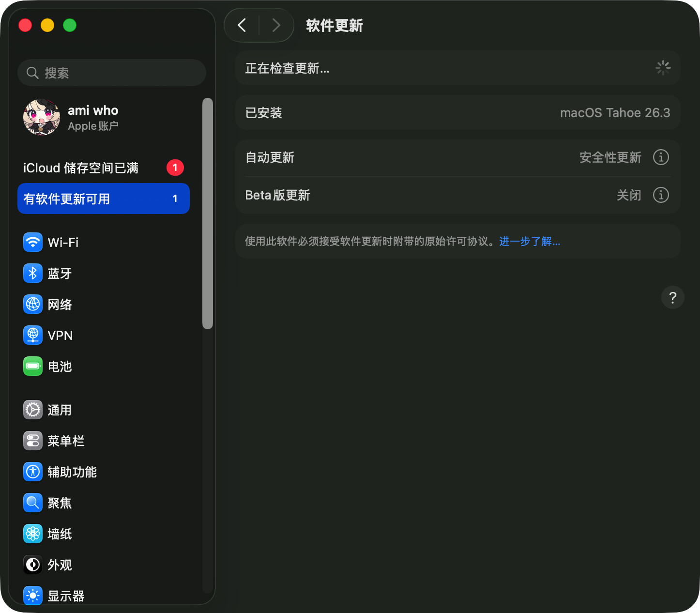Click the 安全性更新 value for 自动更新

(x=610, y=157)
